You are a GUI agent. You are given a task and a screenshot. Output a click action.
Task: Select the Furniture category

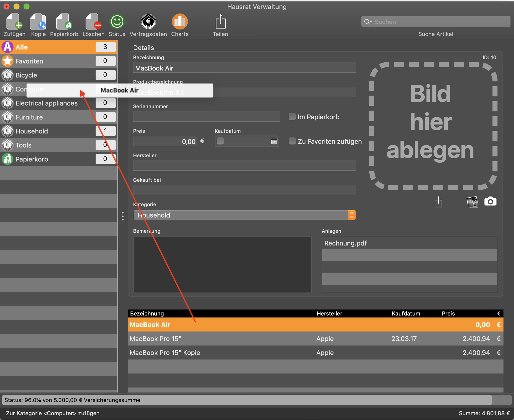58,117
